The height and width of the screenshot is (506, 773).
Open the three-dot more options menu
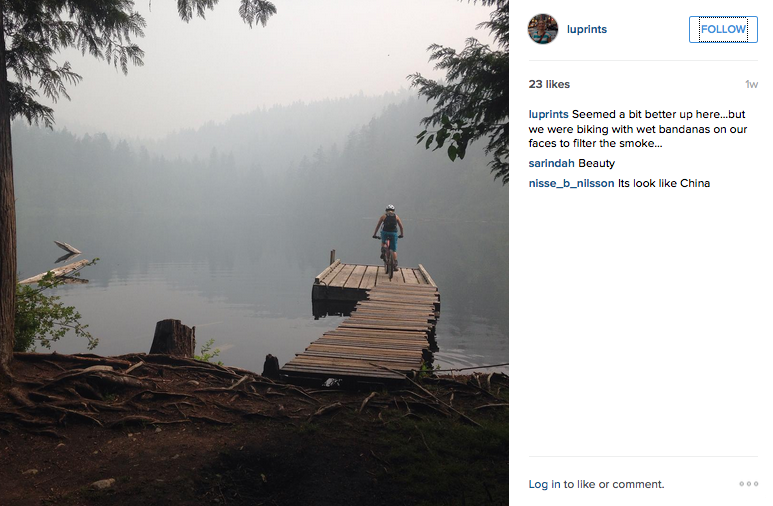748,484
